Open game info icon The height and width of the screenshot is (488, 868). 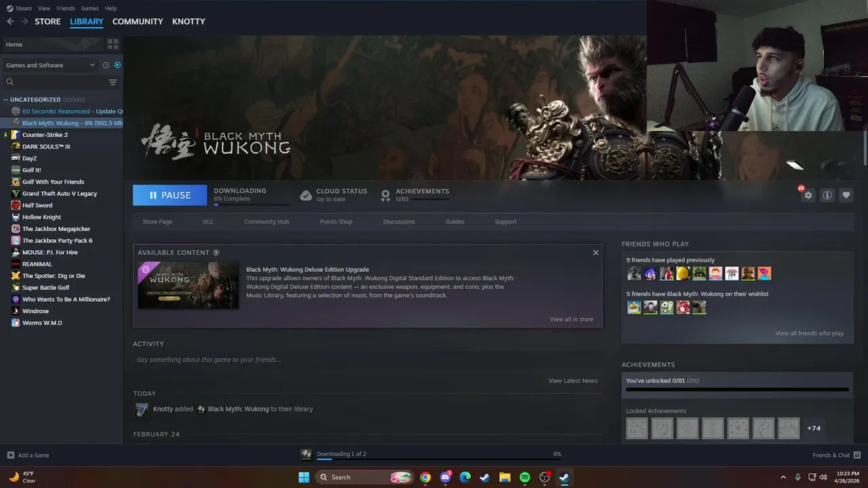[827, 195]
